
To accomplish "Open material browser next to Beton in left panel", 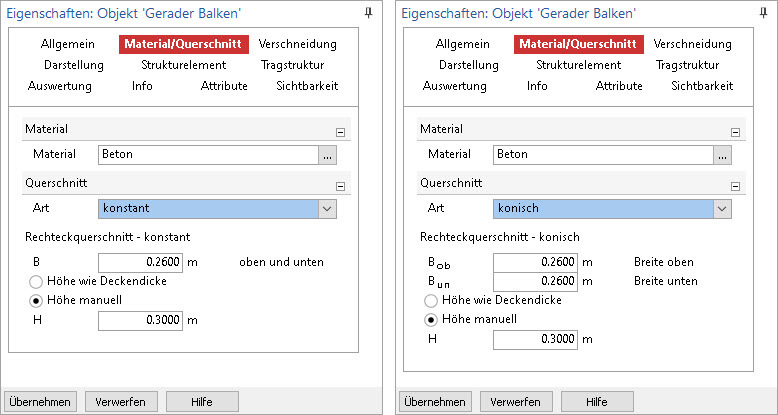I will pyautogui.click(x=327, y=155).
